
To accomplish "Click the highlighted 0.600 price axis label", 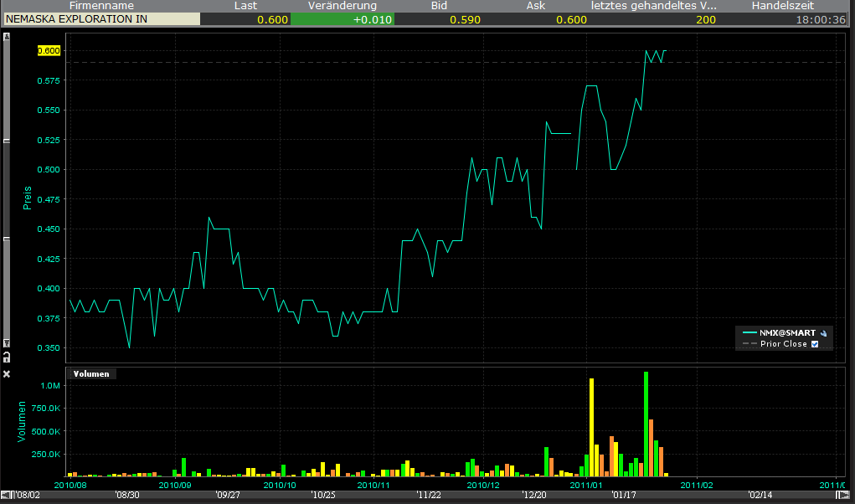I will 49,51.
